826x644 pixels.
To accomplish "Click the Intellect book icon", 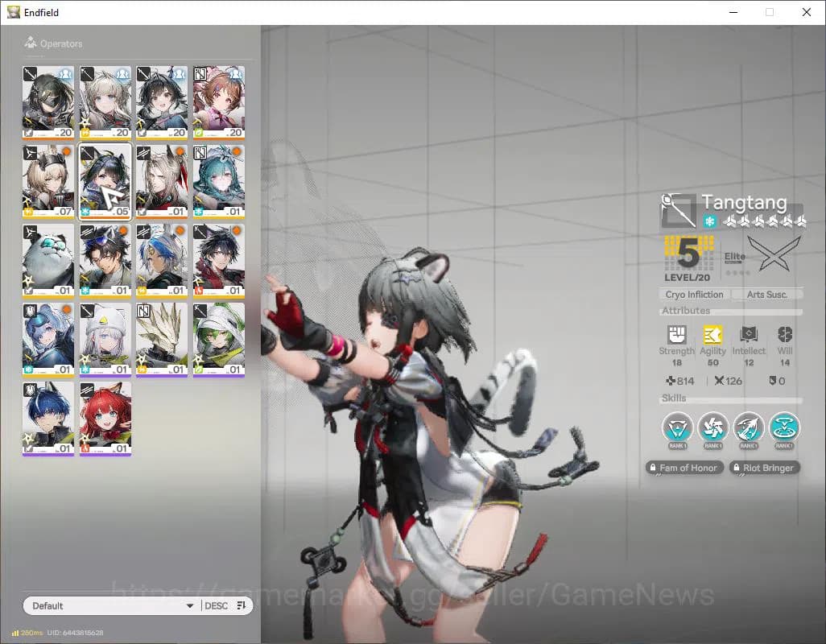I will (x=749, y=334).
